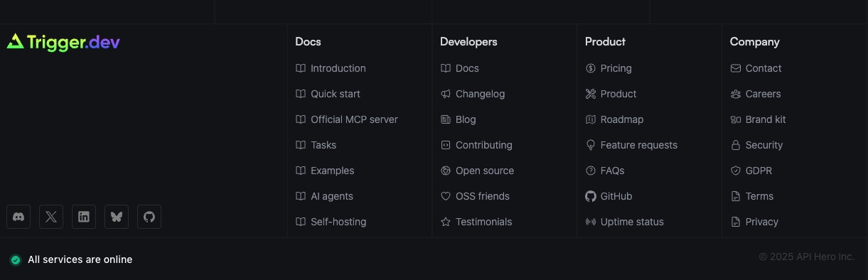Click the tools icon beside Product link
This screenshot has width=868, height=280.
coord(591,94)
